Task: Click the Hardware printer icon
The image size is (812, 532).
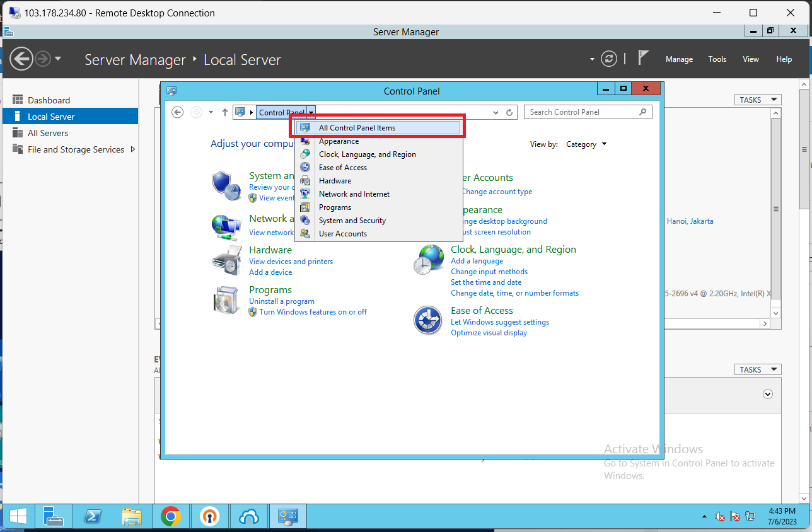Action: tap(227, 260)
